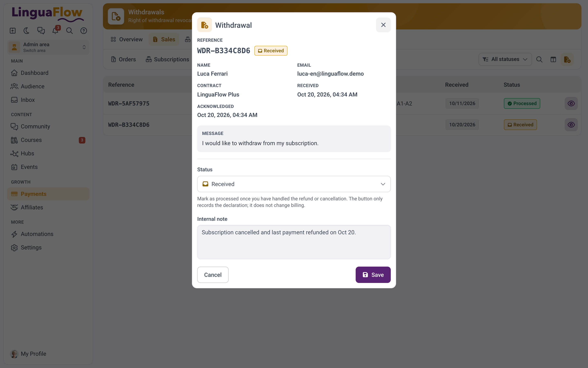The height and width of the screenshot is (368, 588).
Task: Switch to the Overview tab
Action: tap(127, 39)
